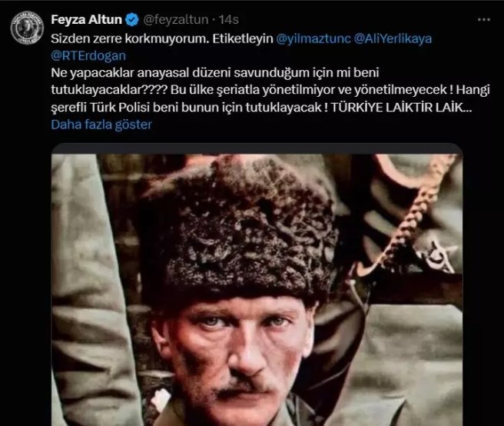504x426 pixels.
Task: Click the 14s tweet timestamp
Action: click(228, 20)
